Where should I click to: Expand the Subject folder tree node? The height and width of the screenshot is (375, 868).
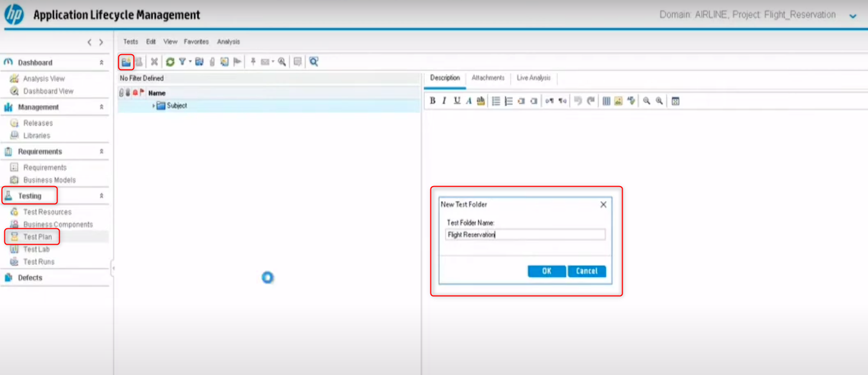pos(153,106)
